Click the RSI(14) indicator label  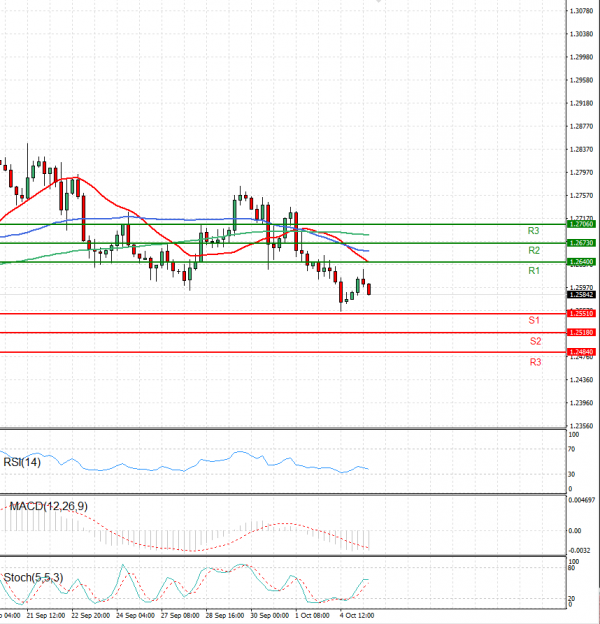pos(22,462)
